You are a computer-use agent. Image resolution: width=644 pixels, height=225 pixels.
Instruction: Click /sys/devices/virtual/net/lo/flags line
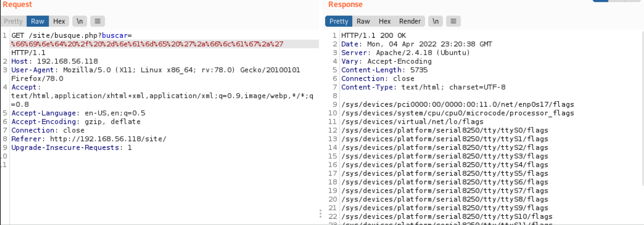[x=412, y=122]
